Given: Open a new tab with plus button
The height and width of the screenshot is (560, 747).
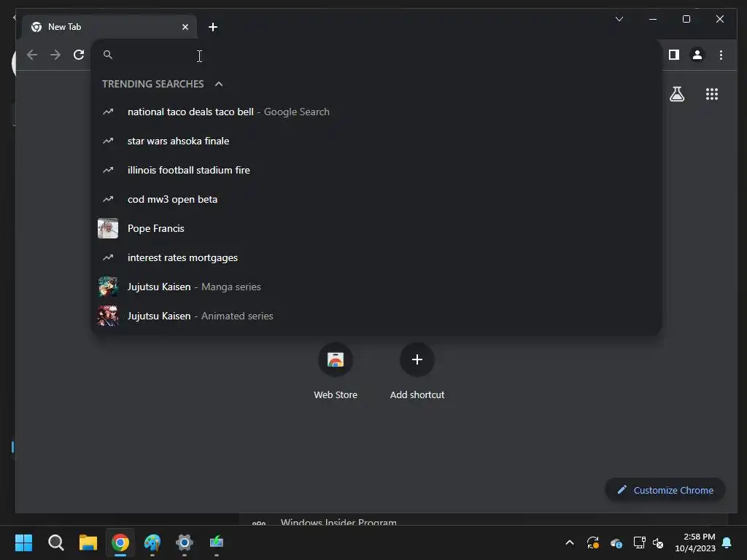Looking at the screenshot, I should pyautogui.click(x=213, y=27).
